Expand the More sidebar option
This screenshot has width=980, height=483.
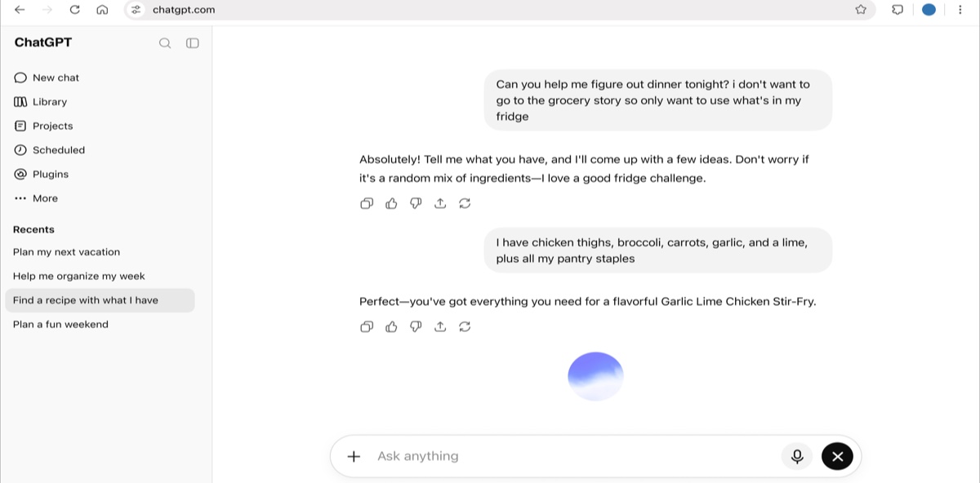pos(36,198)
